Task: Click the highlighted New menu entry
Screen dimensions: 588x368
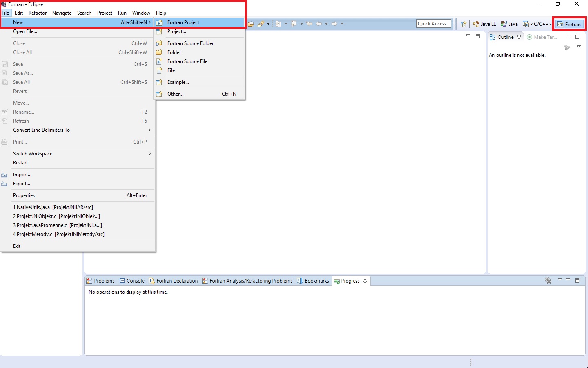Action: pyautogui.click(x=78, y=22)
